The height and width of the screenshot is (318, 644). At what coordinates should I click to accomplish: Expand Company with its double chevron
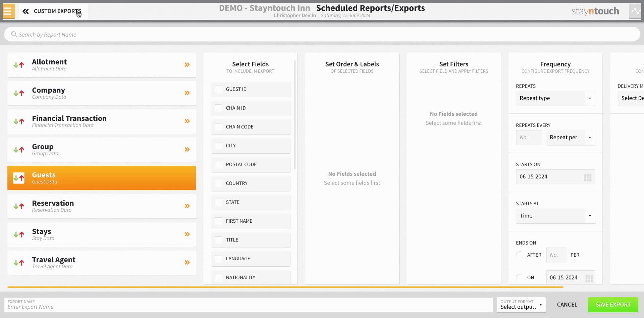[187, 93]
